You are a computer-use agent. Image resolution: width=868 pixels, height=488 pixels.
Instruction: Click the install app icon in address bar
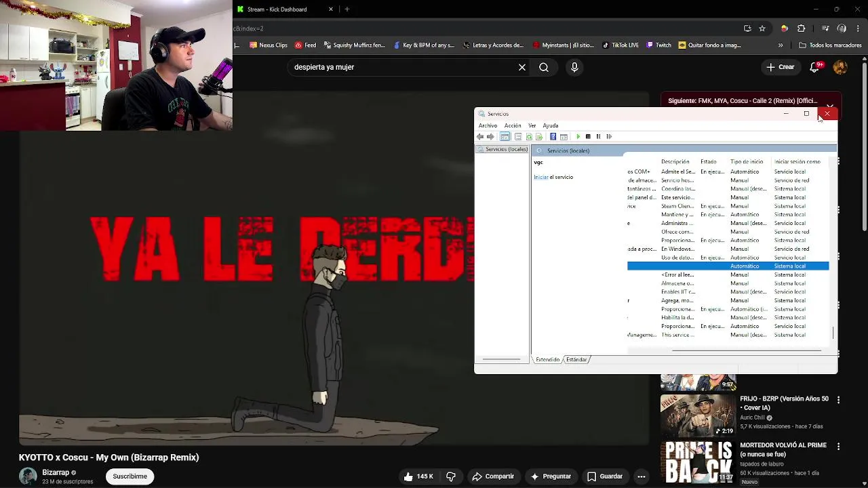coord(747,28)
